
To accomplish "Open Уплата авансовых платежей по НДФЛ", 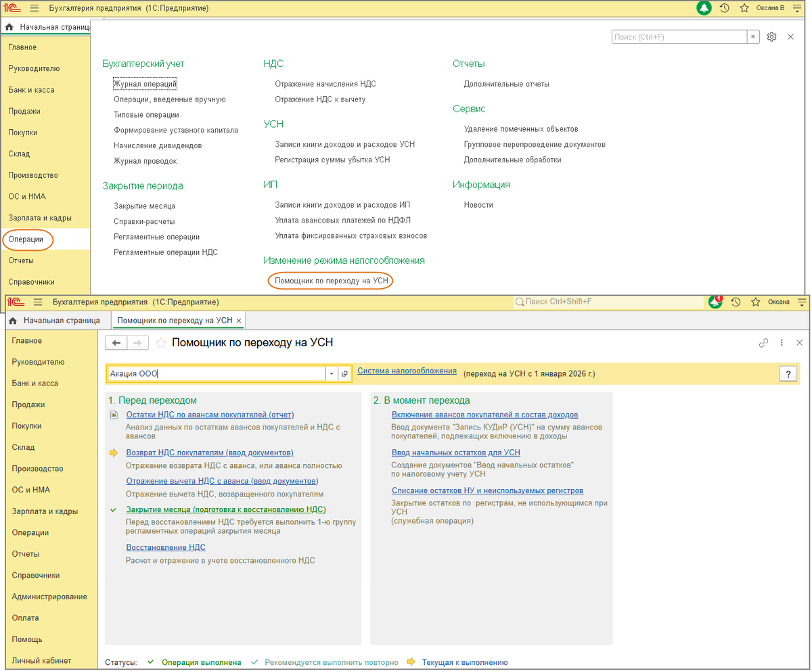I will pos(342,221).
